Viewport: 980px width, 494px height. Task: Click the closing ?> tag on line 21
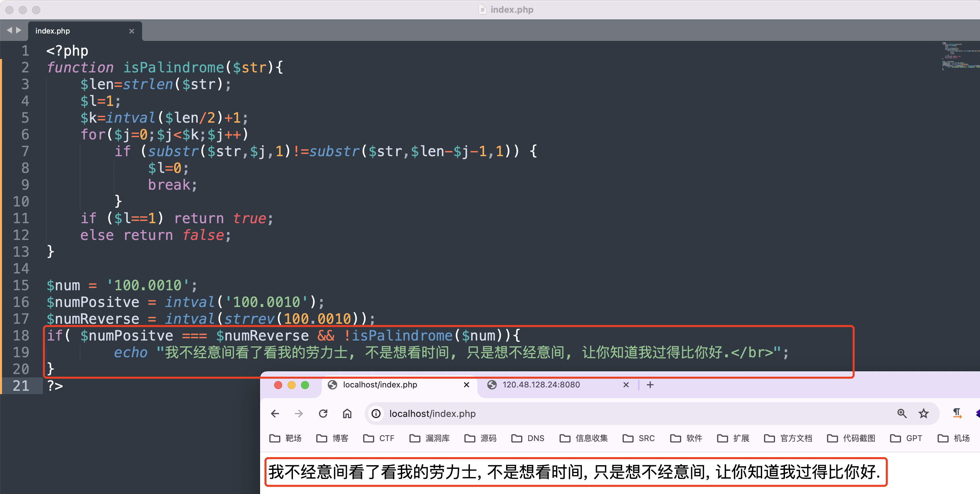click(55, 386)
